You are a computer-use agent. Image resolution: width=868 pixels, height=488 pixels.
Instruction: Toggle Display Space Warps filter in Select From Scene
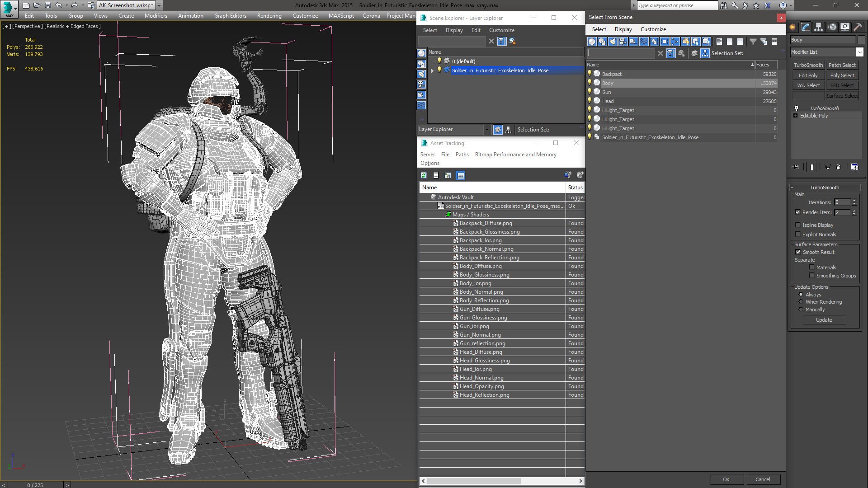[x=644, y=42]
